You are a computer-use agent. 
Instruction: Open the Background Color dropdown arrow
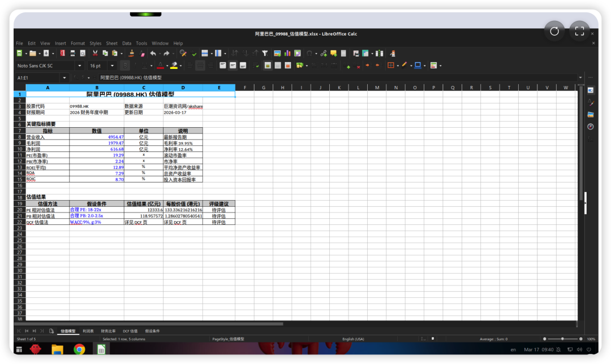(x=180, y=66)
